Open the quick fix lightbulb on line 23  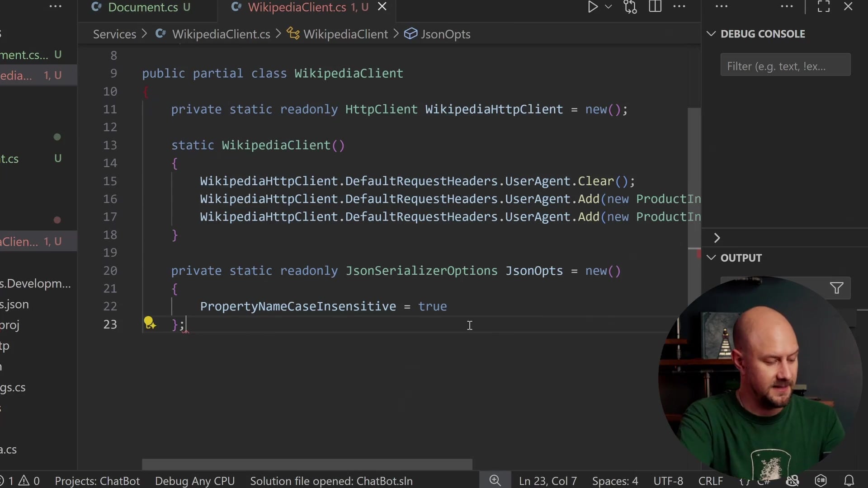pyautogui.click(x=150, y=324)
